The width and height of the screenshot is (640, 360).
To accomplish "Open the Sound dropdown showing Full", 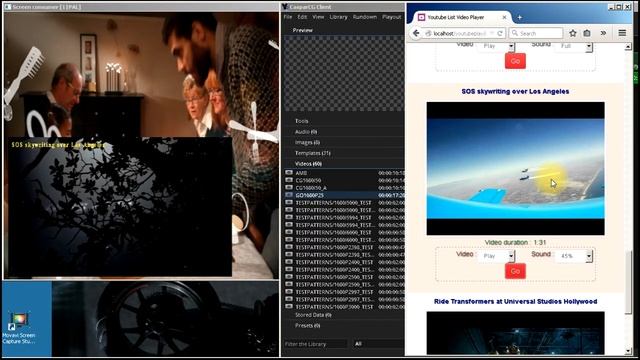I will (x=574, y=46).
